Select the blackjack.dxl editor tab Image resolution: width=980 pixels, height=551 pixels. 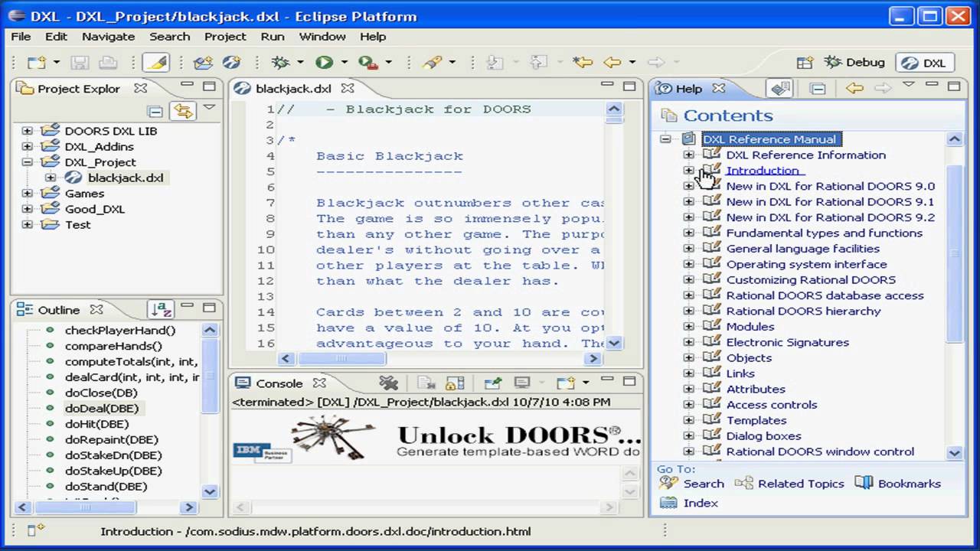point(293,89)
